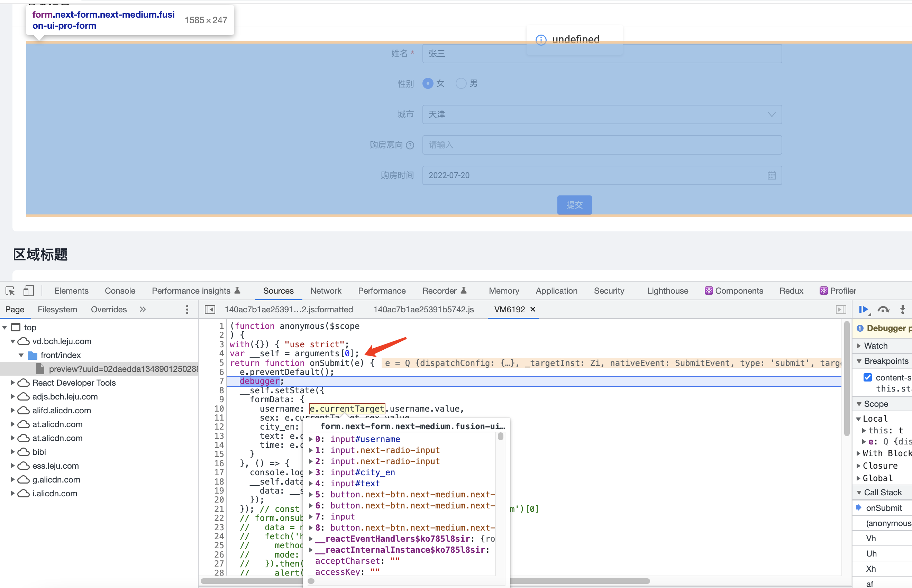The height and width of the screenshot is (588, 912).
Task: Collapse the vd.bch.leju.com node
Action: tap(13, 341)
